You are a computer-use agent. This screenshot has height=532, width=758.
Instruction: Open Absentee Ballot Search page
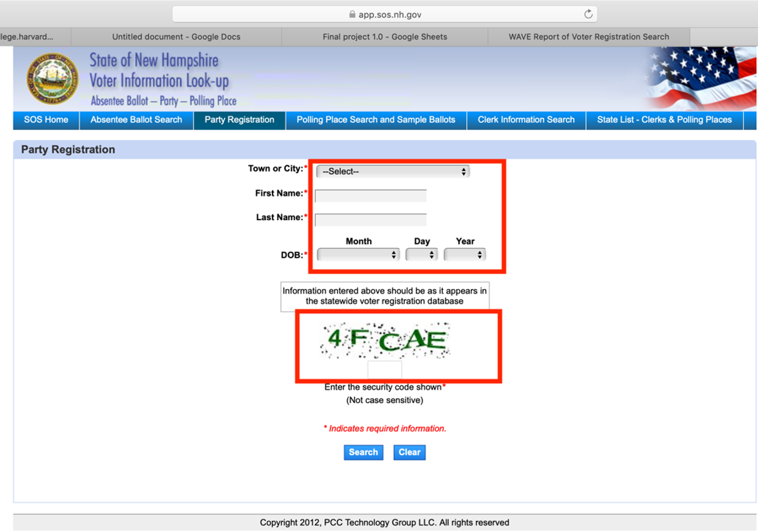pyautogui.click(x=136, y=120)
